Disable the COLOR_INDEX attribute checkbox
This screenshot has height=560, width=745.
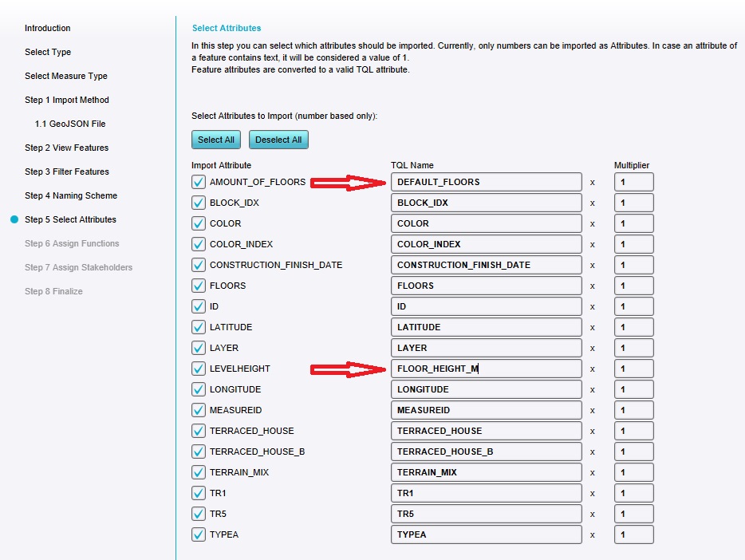coord(199,244)
